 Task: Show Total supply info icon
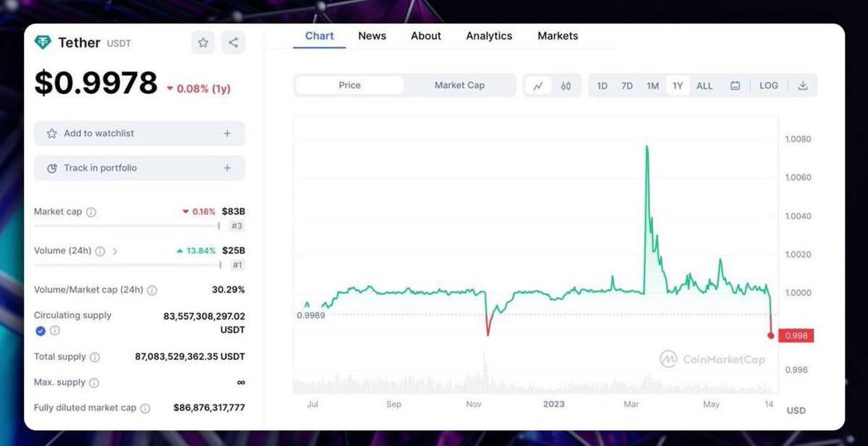tap(95, 357)
